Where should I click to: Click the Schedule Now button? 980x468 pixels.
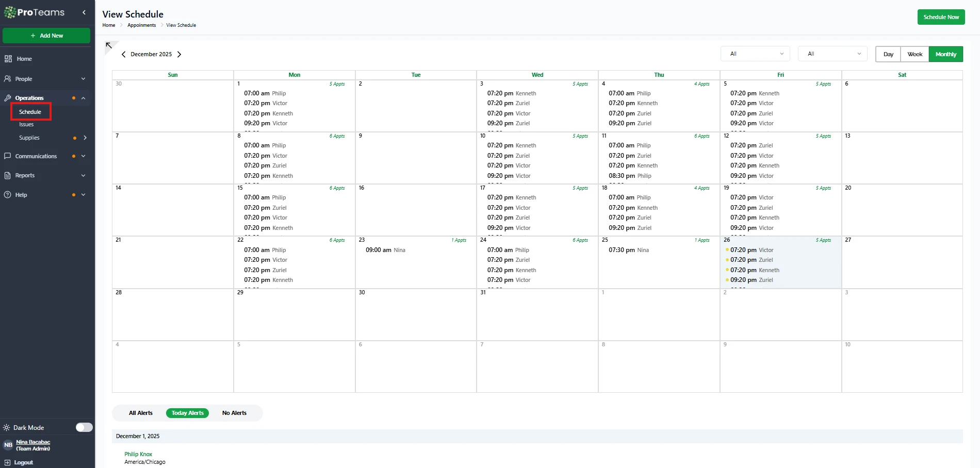pyautogui.click(x=941, y=17)
